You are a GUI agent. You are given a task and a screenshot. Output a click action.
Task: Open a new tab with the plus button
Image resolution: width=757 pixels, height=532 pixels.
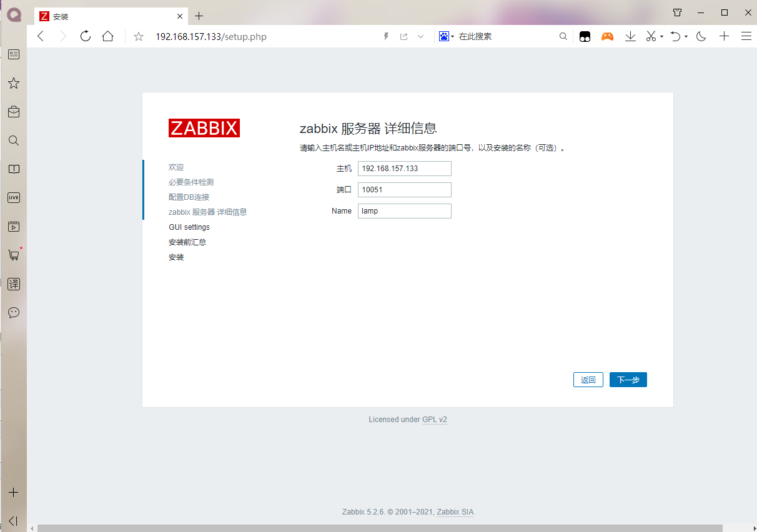(199, 16)
